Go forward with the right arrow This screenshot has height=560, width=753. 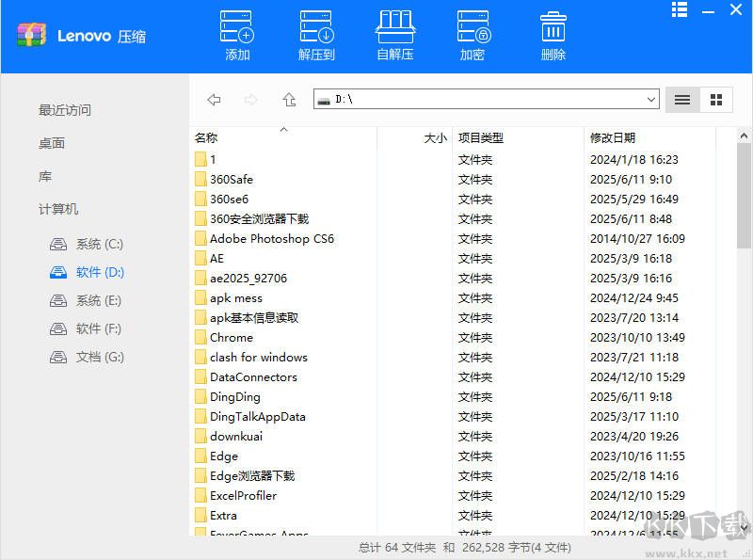250,100
